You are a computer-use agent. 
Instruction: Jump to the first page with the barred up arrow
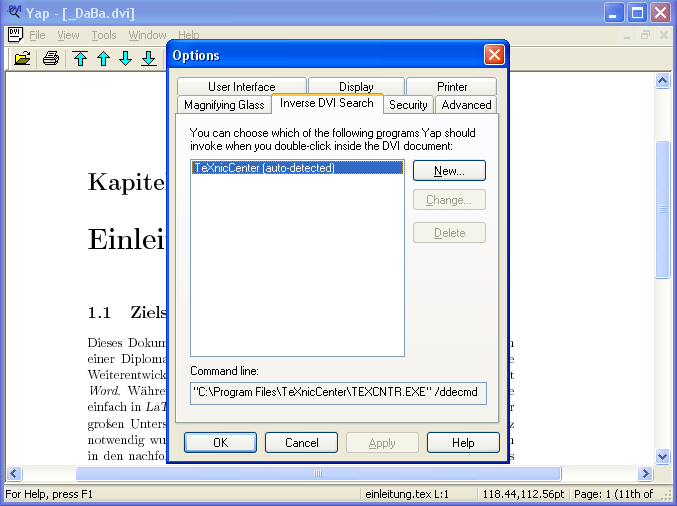[x=80, y=58]
